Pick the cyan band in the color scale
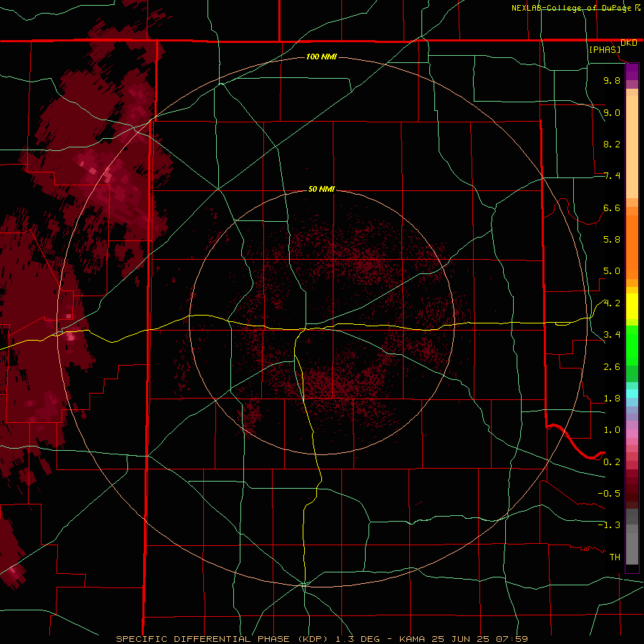Viewport: 644px width, 644px height. [632, 394]
